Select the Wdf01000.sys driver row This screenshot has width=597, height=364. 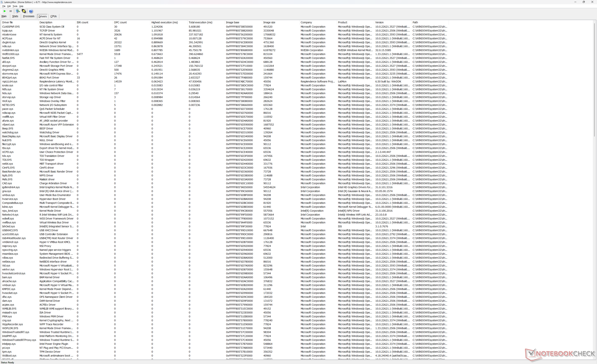[x=11, y=54]
